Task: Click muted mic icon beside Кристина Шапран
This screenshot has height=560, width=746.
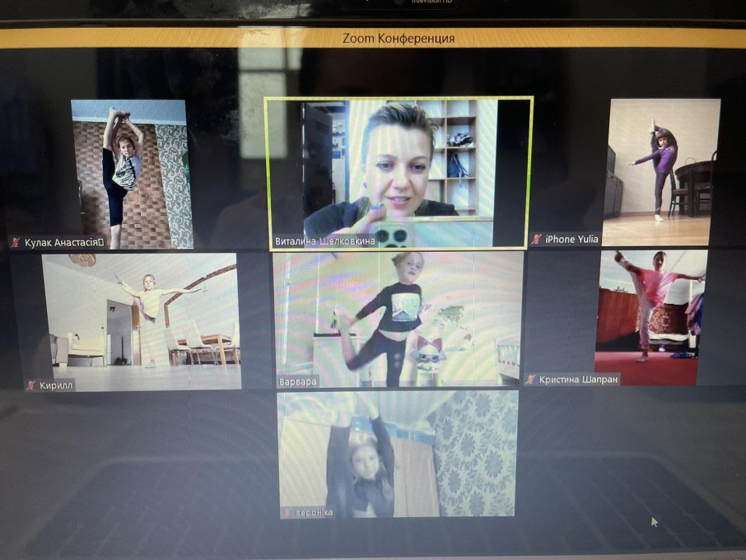Action: pos(530,380)
